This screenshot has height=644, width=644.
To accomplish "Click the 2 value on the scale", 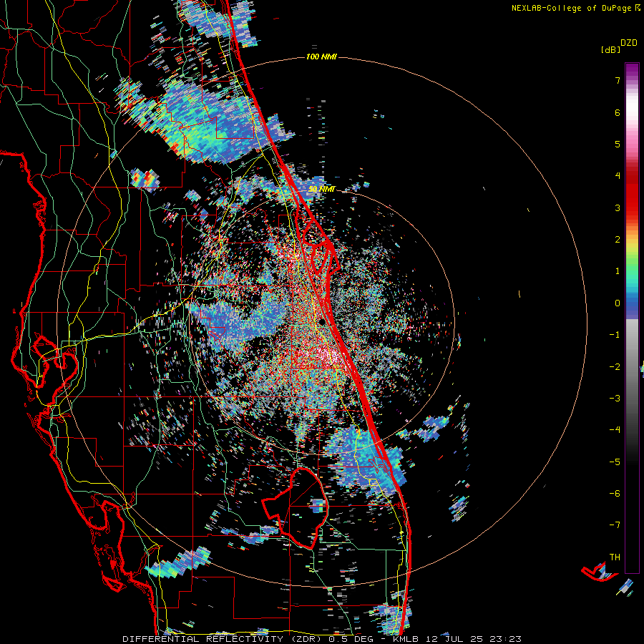I will pos(618,240).
